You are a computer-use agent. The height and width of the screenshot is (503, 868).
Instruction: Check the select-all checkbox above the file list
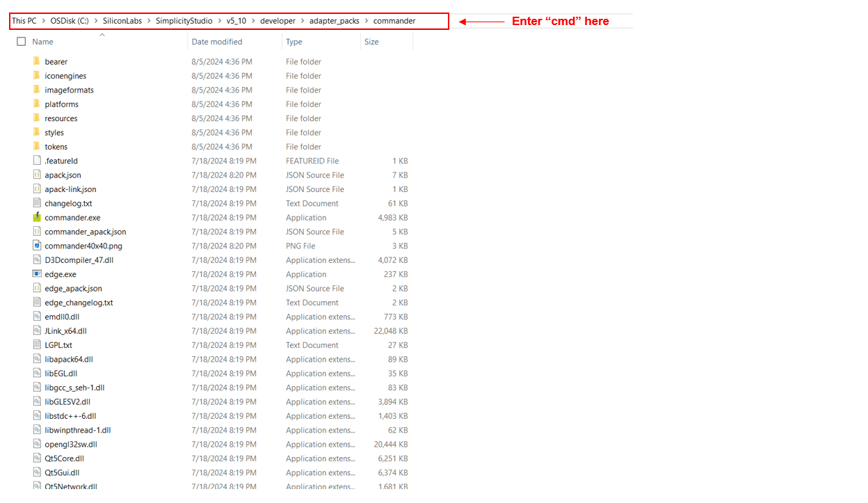(21, 41)
